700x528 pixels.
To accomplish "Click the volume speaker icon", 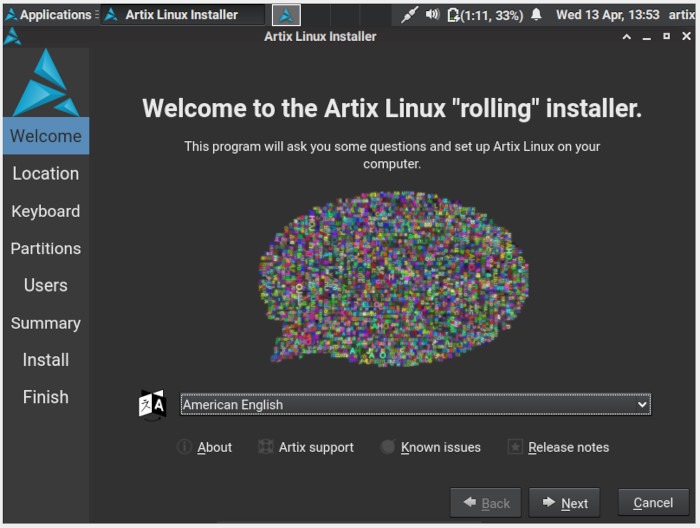I will pos(432,15).
